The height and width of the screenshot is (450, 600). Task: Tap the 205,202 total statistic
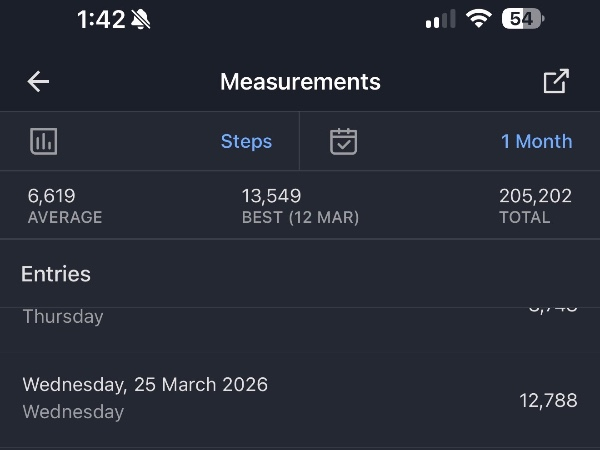tap(535, 196)
